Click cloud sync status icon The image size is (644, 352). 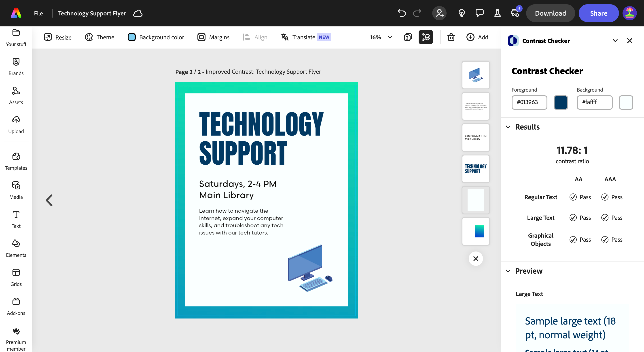[138, 13]
